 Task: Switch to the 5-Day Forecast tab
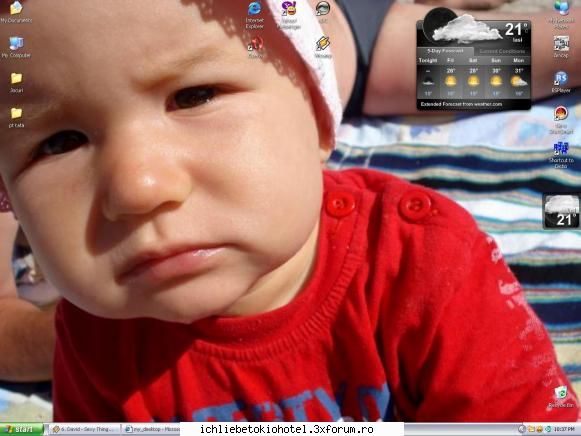click(445, 51)
